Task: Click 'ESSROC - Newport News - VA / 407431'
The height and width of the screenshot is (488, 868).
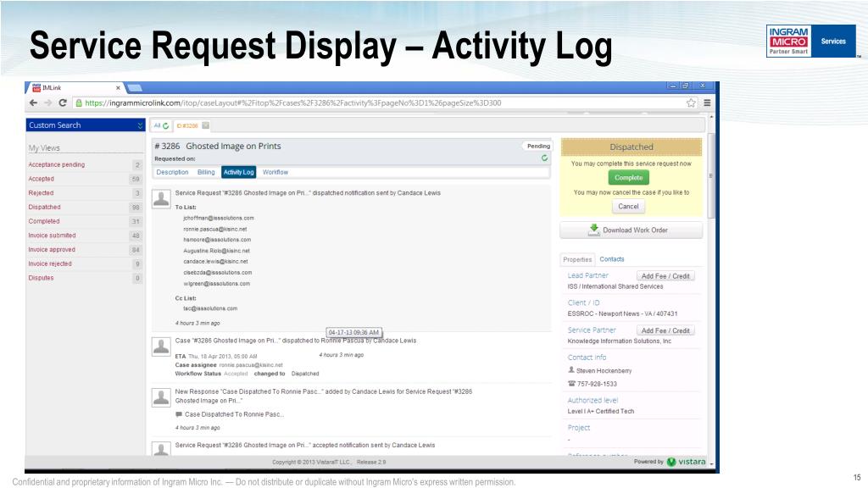Action: tap(622, 313)
